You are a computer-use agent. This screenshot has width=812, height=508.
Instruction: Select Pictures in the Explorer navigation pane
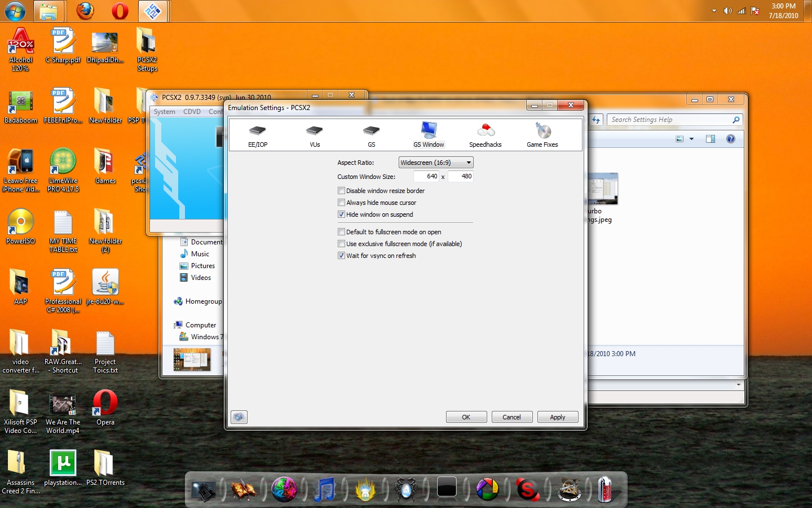point(197,266)
